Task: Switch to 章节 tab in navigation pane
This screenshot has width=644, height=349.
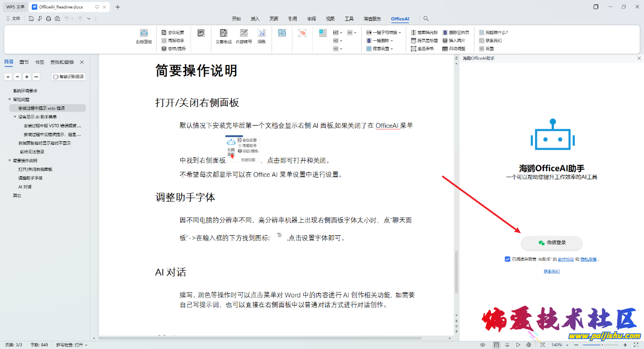Action: click(24, 62)
